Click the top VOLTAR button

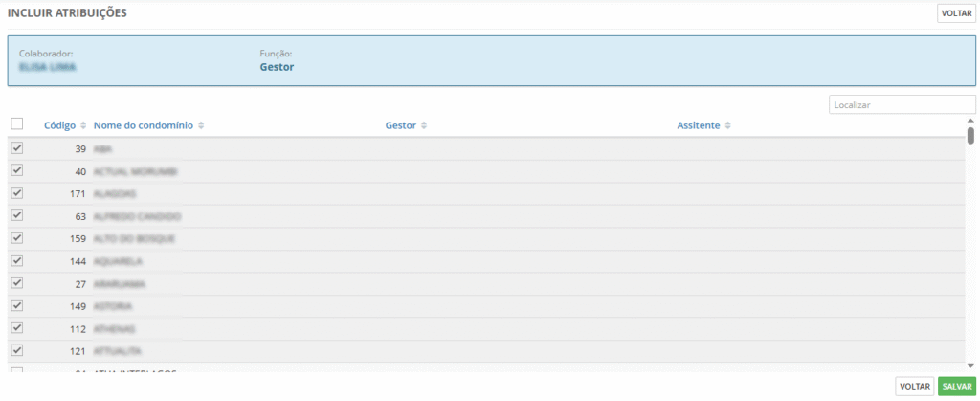956,13
